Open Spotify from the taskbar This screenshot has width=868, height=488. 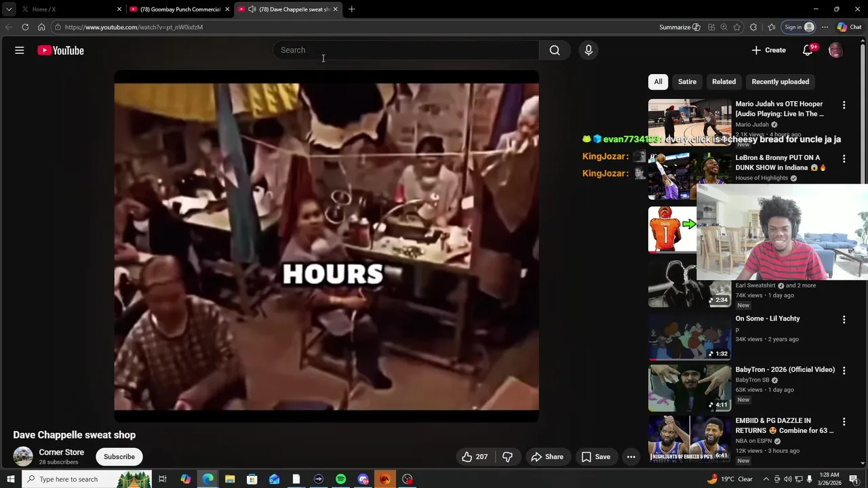coord(340,479)
